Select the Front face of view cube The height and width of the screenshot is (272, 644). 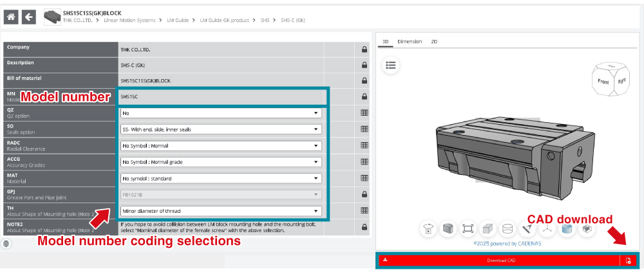(603, 81)
